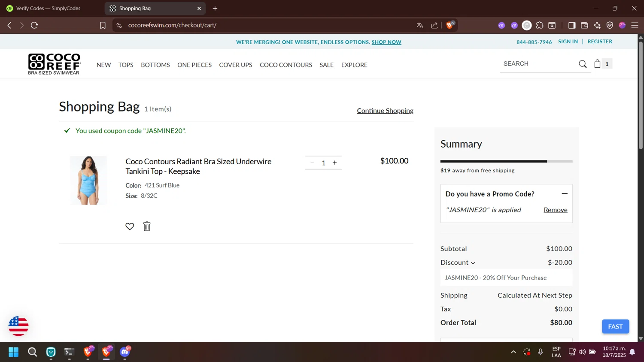Increase quantity with the plus button
Viewport: 644px width, 362px height.
click(335, 163)
